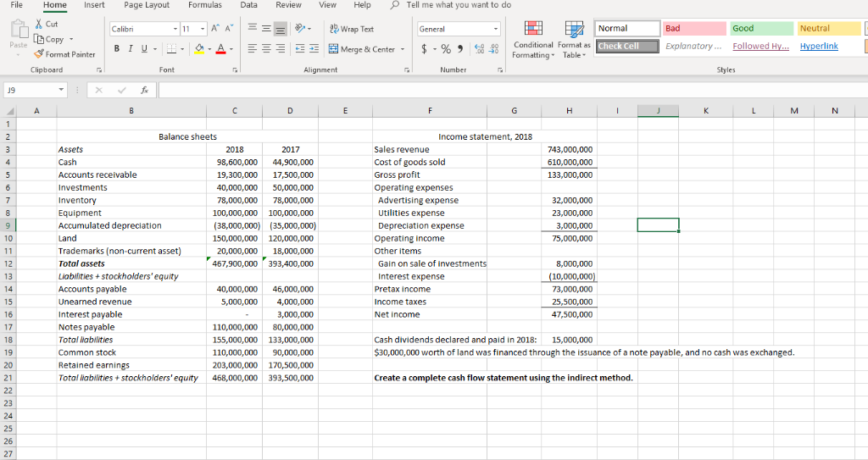Click inside the formula bar
868x460 pixels.
[513, 90]
